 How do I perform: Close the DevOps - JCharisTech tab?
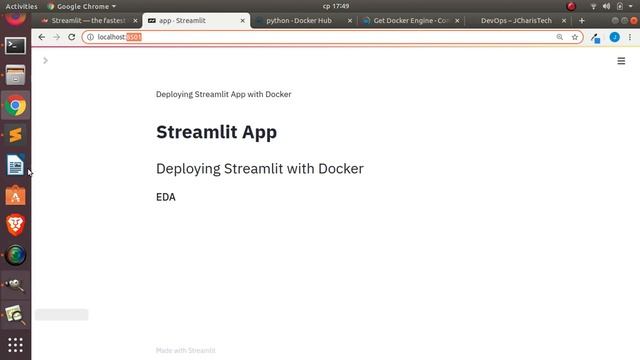pyautogui.click(x=564, y=20)
